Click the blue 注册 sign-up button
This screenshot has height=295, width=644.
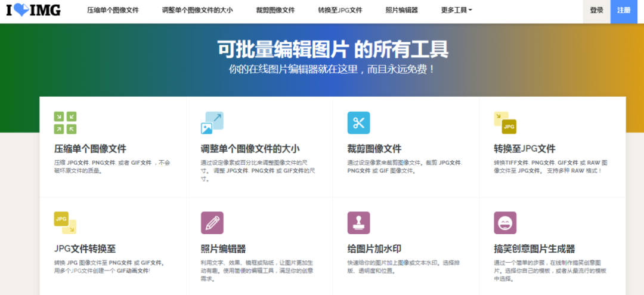click(x=624, y=11)
